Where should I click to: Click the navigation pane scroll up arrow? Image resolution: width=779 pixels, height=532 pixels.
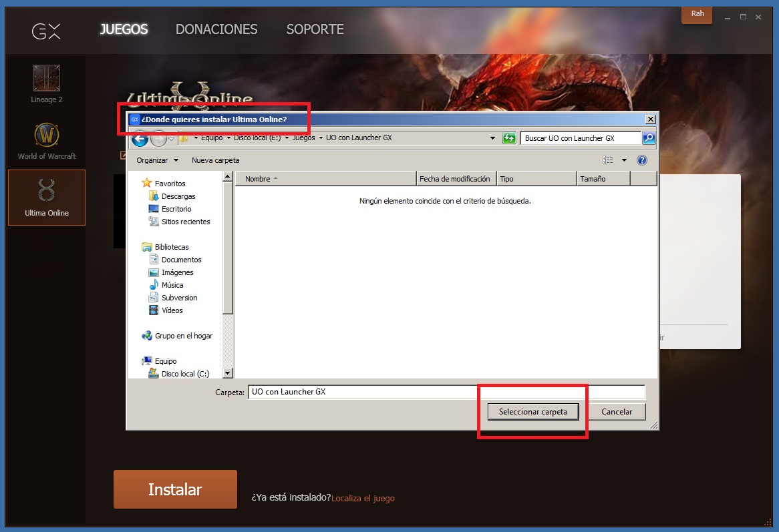(228, 177)
